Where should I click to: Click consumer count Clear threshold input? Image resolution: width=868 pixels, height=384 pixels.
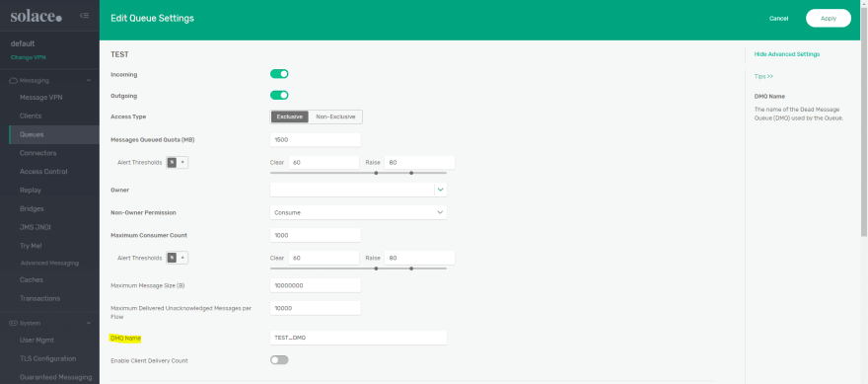[x=324, y=258]
